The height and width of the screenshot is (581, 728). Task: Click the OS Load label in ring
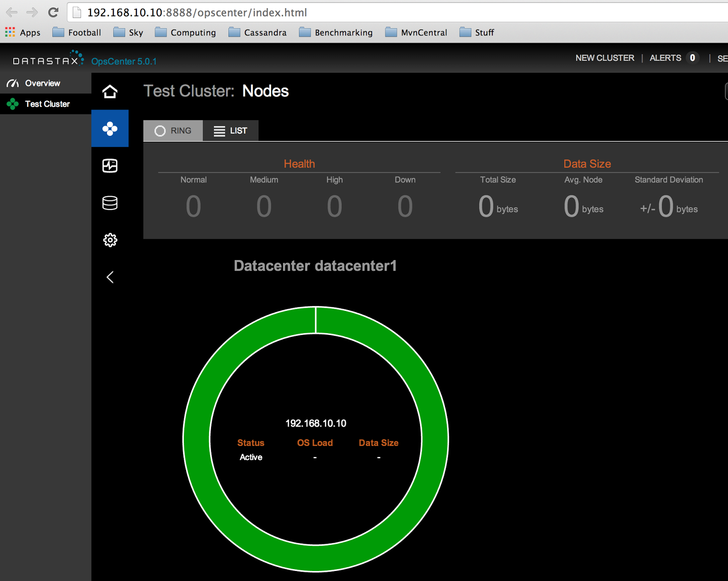point(315,443)
